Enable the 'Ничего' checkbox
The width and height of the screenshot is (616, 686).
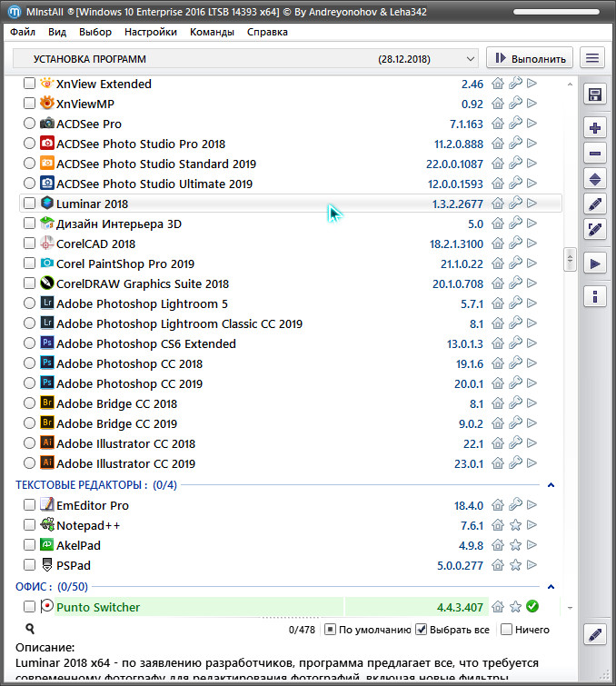(507, 630)
